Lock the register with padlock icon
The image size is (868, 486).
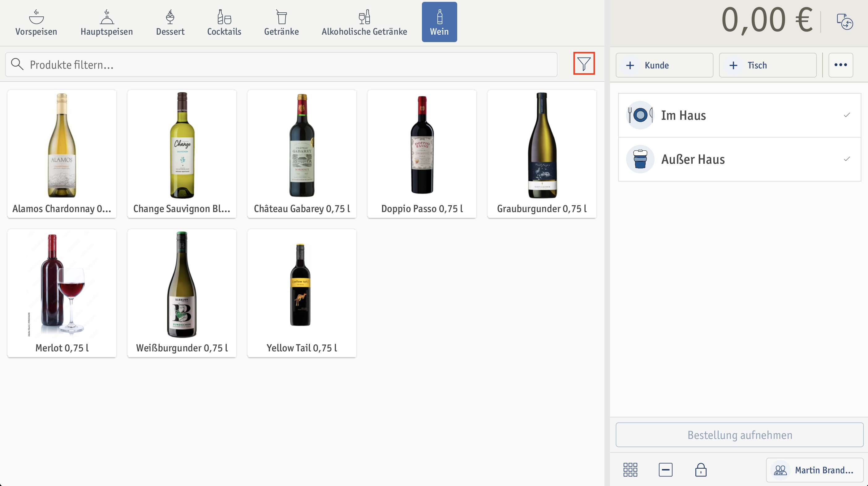pyautogui.click(x=701, y=470)
